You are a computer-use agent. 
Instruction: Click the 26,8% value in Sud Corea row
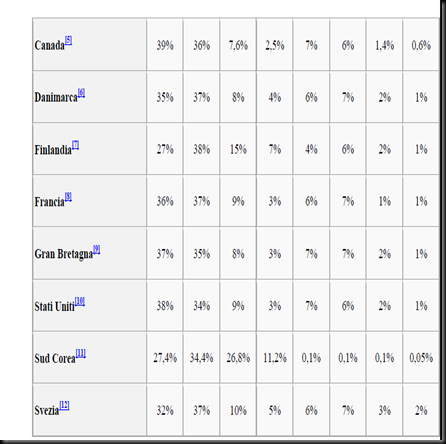[x=238, y=358]
